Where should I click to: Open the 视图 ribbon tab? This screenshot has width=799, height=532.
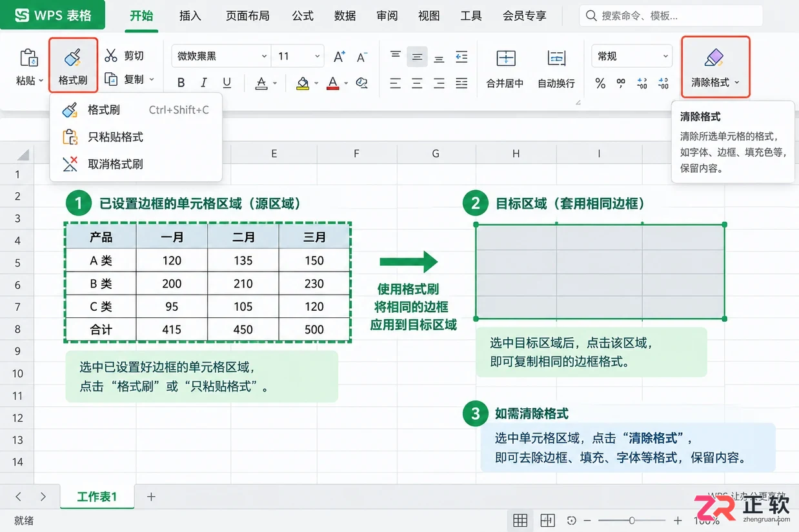429,15
